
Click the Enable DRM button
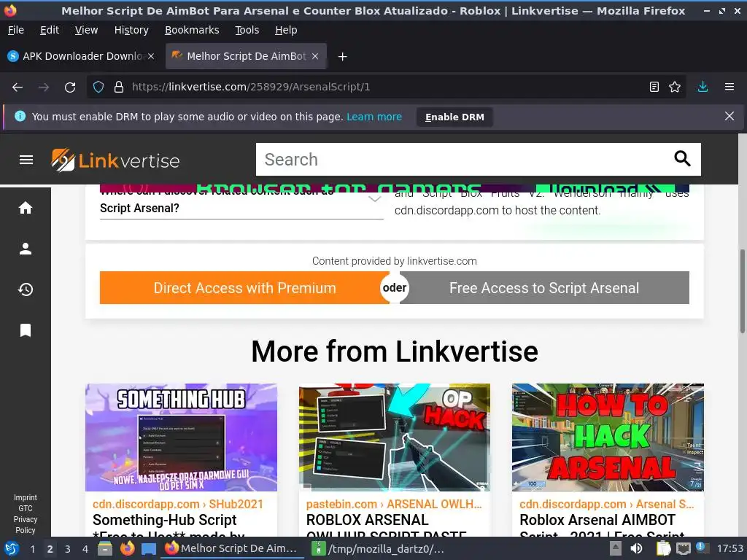pos(454,117)
